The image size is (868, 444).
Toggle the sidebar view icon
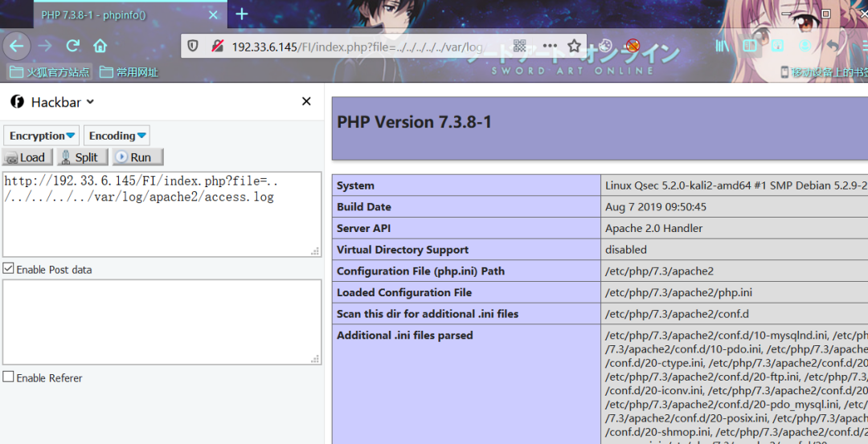[750, 46]
